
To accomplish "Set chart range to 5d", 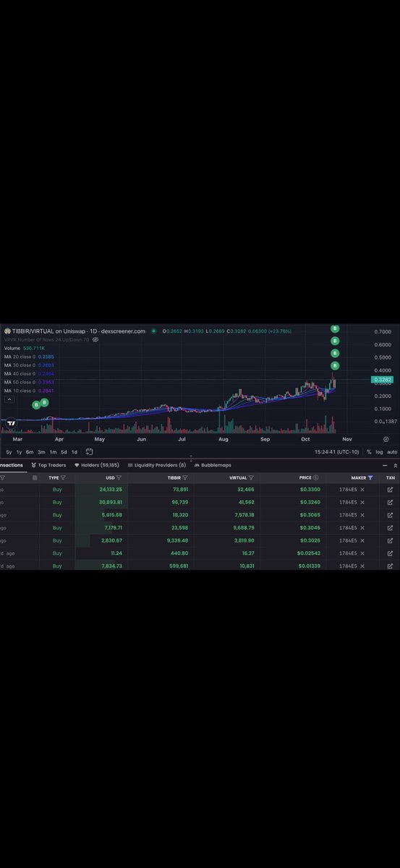I will pyautogui.click(x=64, y=451).
